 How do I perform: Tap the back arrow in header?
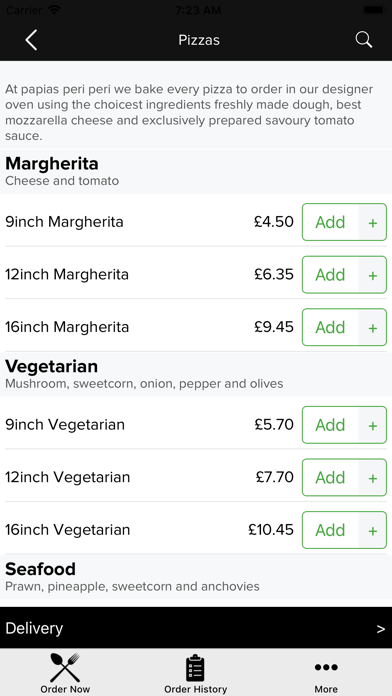click(31, 40)
